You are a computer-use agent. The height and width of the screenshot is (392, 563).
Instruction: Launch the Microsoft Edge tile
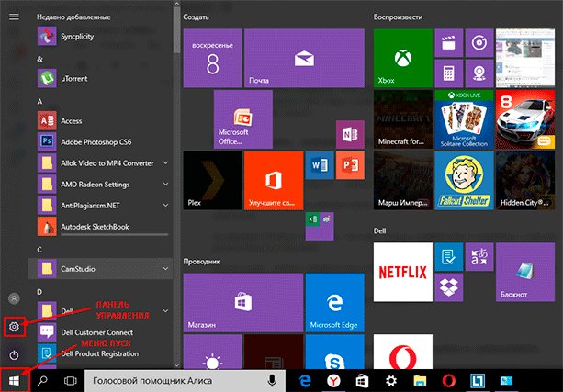click(334, 303)
